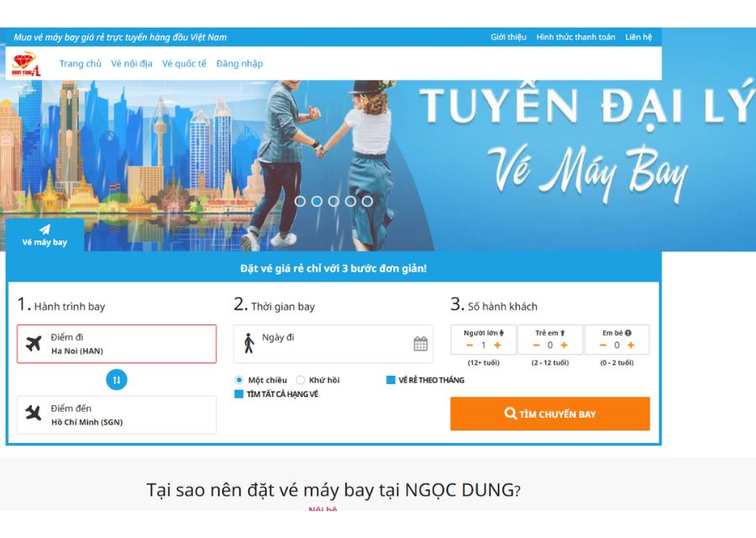
Task: Increase Trẻ em count with plus icon
Action: point(564,345)
